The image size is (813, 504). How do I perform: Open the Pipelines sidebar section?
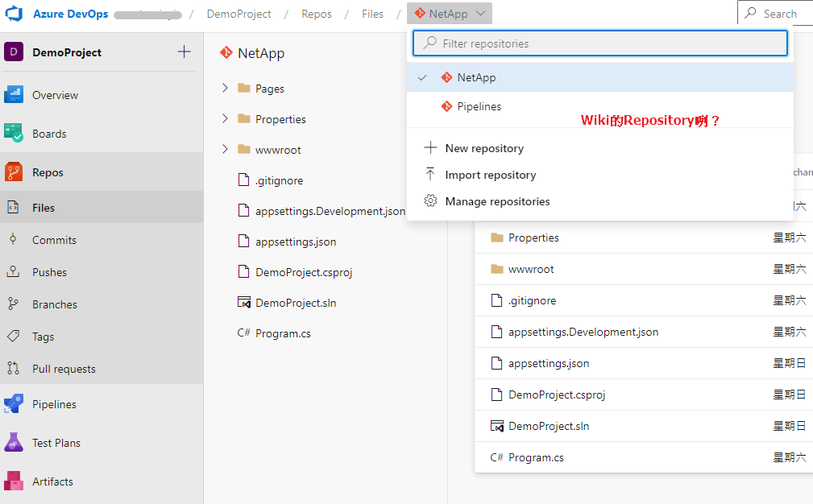click(x=102, y=404)
